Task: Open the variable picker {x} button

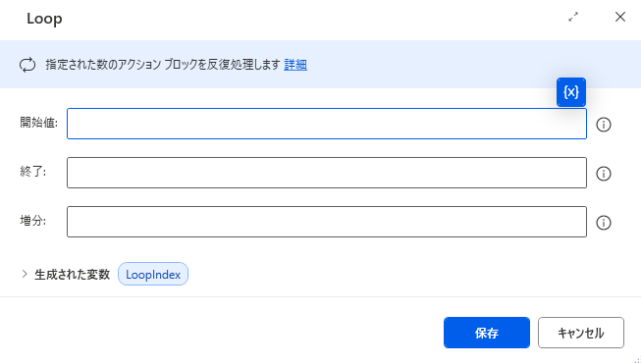Action: (570, 92)
